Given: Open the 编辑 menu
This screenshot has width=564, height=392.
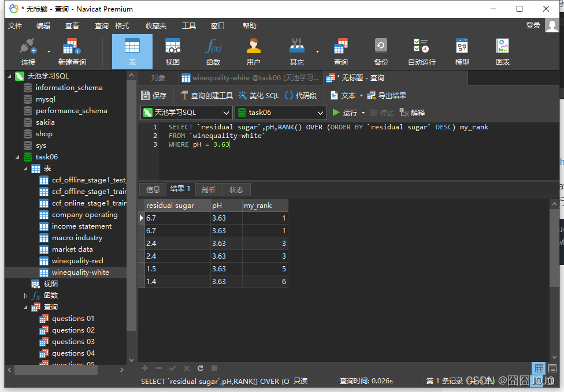Looking at the screenshot, I should 43,26.
